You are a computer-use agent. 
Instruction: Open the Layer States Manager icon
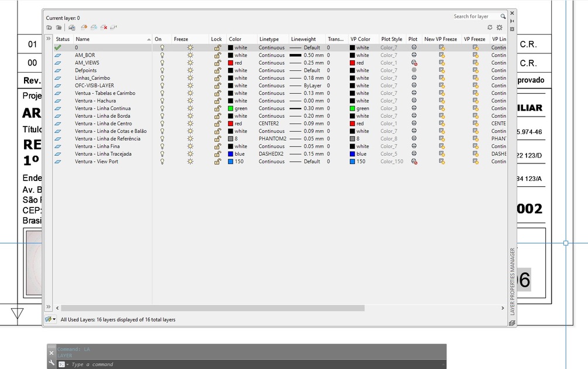71,28
